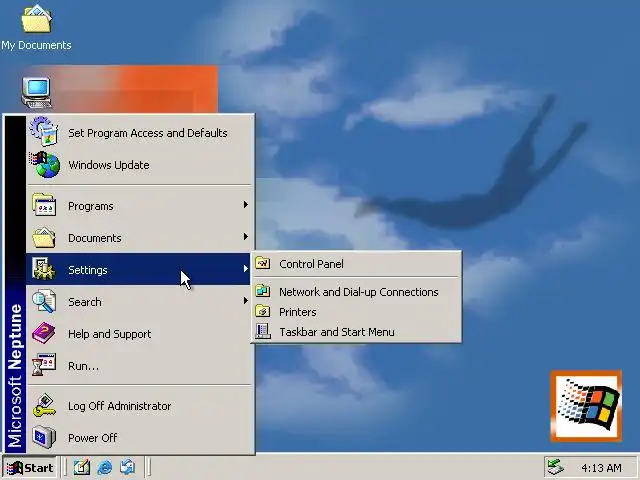Launch Internet Explorer from Quick Launch
This screenshot has width=640, height=480.
pyautogui.click(x=105, y=467)
